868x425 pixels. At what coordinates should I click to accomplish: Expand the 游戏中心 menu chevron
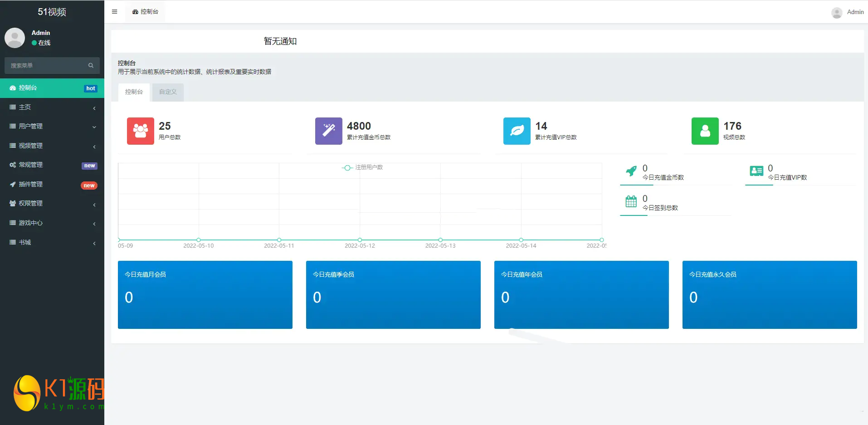pos(94,224)
